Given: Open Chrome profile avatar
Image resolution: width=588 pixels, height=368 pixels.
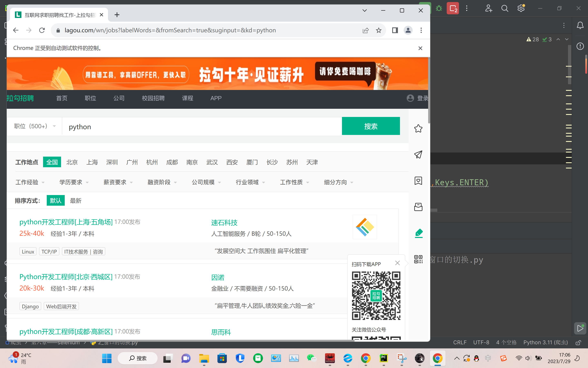Looking at the screenshot, I should click(408, 30).
